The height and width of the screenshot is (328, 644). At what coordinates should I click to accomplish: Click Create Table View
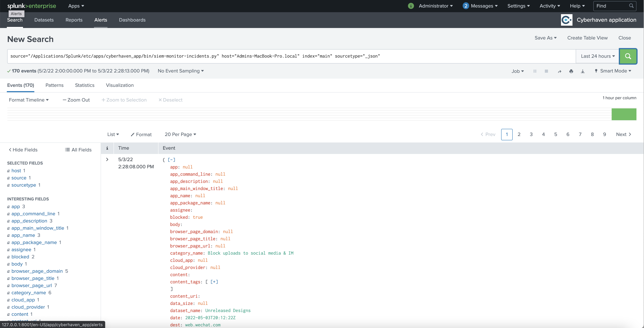click(x=587, y=38)
